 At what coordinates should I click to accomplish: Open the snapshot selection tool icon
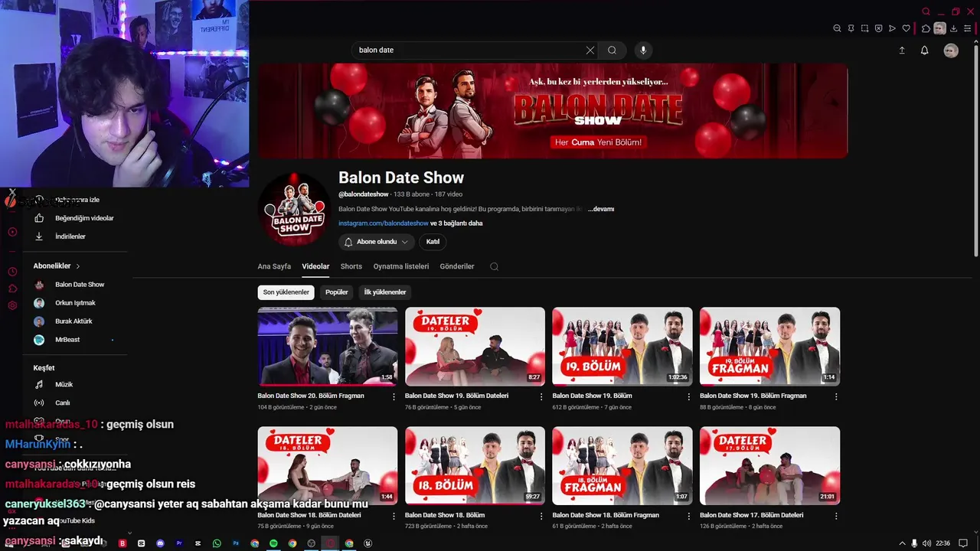pyautogui.click(x=864, y=28)
